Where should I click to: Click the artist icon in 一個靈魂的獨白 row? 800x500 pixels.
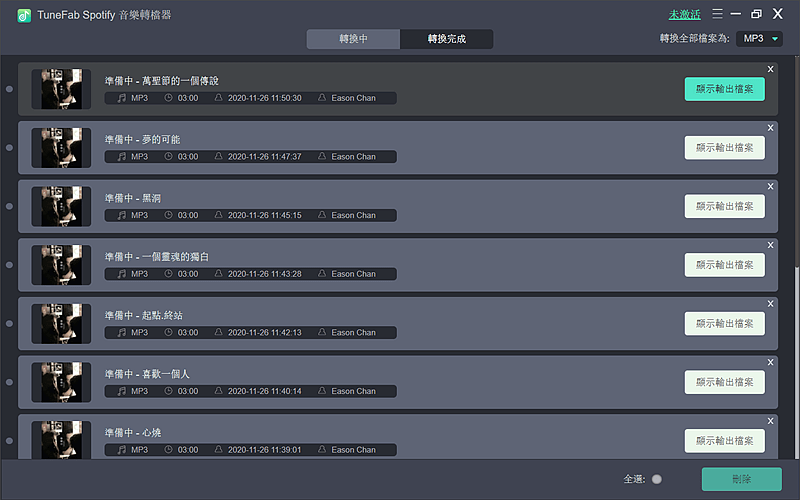coord(322,273)
